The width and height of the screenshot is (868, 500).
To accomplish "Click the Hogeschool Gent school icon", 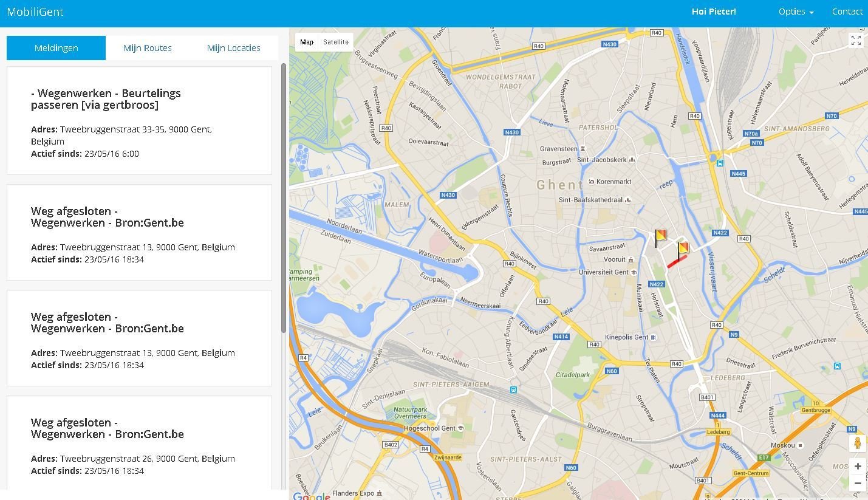I will pyautogui.click(x=461, y=428).
